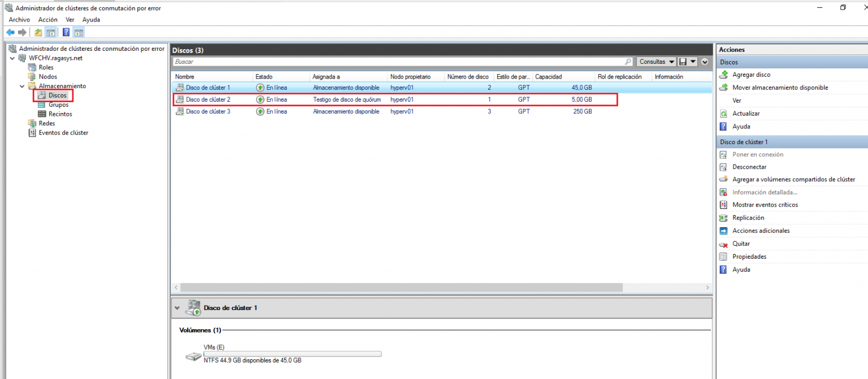The width and height of the screenshot is (868, 379).
Task: Open the save view dropdown arrow
Action: (693, 62)
